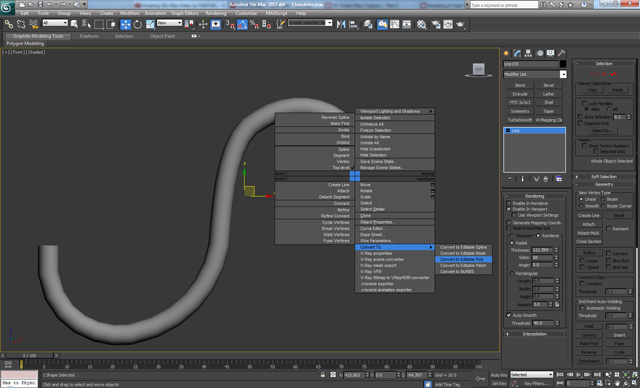Check Generate Mapping Coords option
The image size is (640, 388).
click(509, 223)
